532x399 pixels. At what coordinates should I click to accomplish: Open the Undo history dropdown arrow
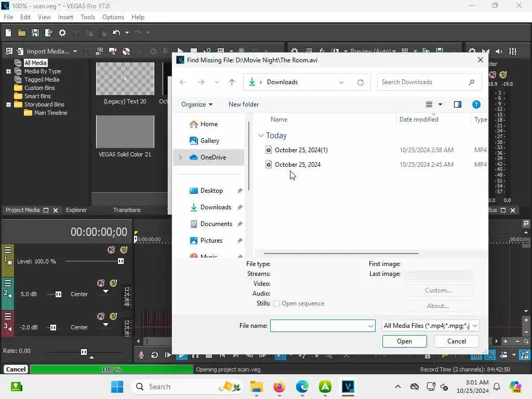pyautogui.click(x=127, y=33)
